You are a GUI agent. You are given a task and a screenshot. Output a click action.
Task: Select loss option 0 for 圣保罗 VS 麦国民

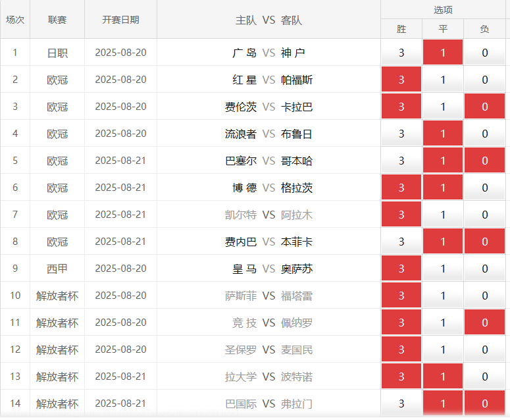coord(484,350)
